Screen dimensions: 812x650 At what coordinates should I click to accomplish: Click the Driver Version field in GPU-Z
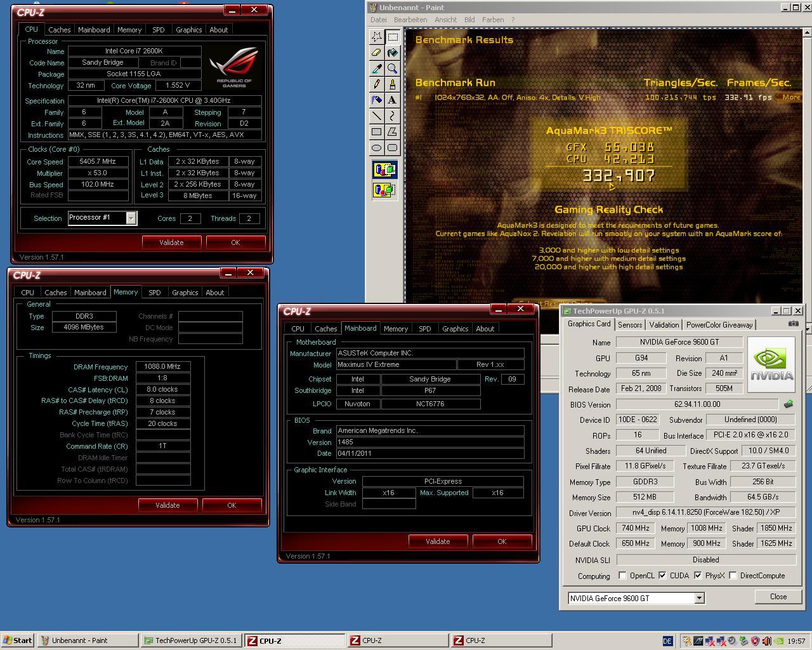tap(706, 513)
